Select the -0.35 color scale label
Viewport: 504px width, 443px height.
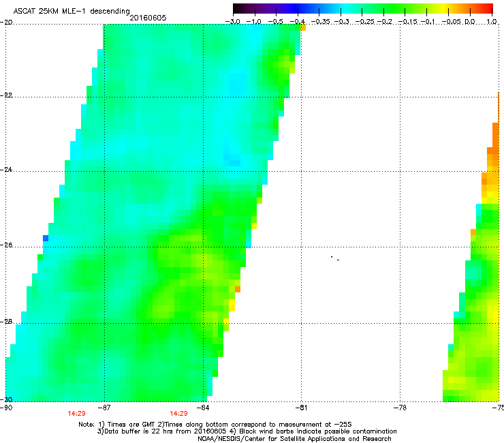pyautogui.click(x=321, y=22)
